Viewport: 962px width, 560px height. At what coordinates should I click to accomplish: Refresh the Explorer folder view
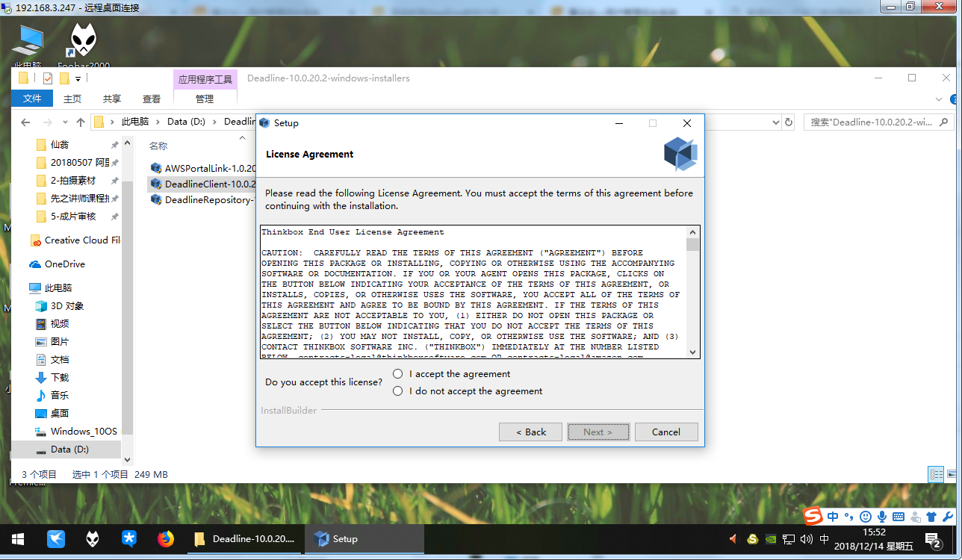tap(789, 122)
